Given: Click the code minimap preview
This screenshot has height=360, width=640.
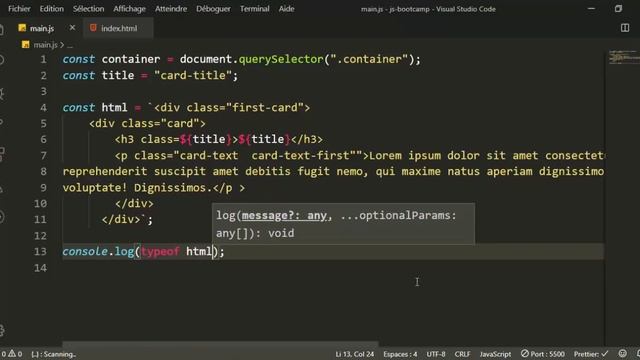Looking at the screenshot, I should 624,57.
